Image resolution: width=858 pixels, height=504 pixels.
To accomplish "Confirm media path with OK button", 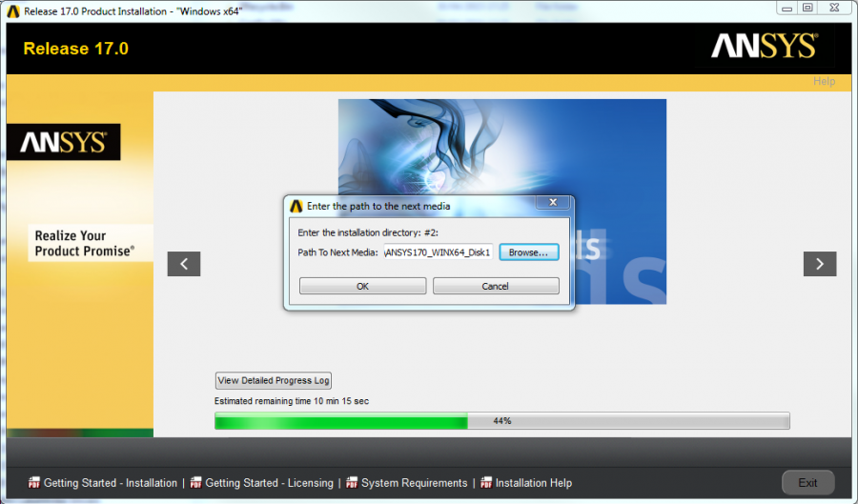I will point(362,286).
